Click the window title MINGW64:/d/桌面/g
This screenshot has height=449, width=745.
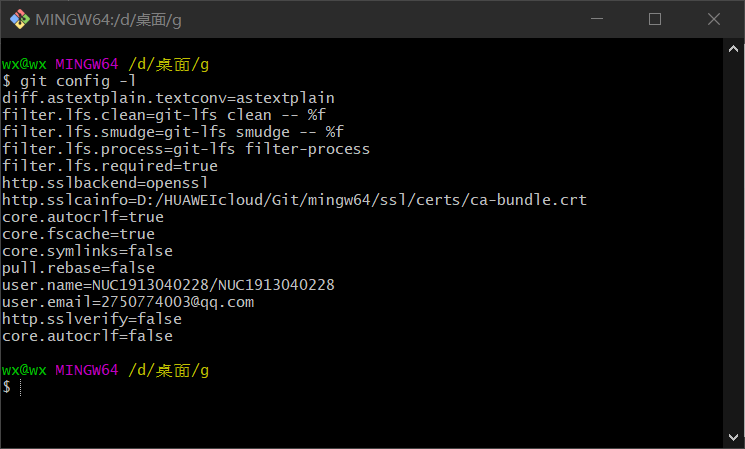click(x=110, y=19)
